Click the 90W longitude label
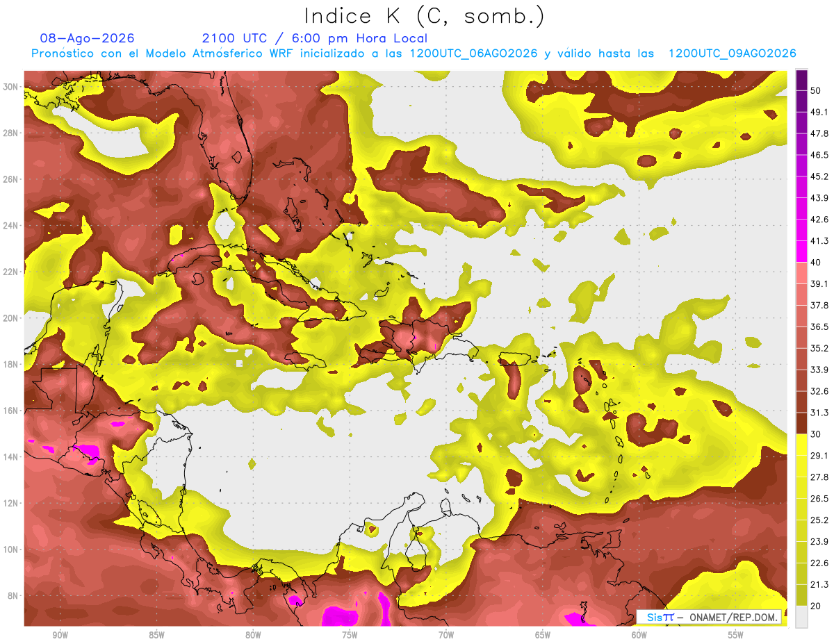The image size is (834, 644). point(60,635)
